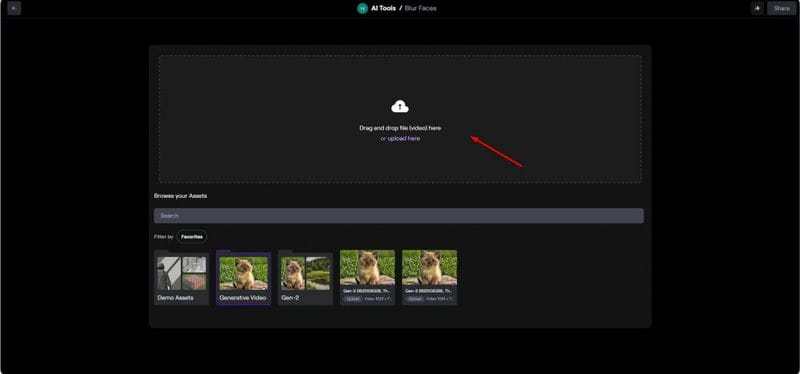Click the green workspace avatar icon
The width and height of the screenshot is (800, 374).
pyautogui.click(x=362, y=8)
